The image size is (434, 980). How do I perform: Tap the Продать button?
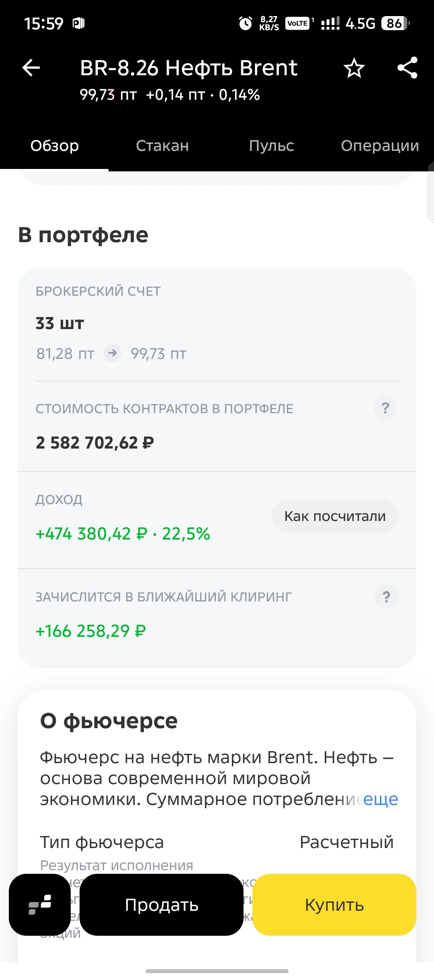coord(162,904)
